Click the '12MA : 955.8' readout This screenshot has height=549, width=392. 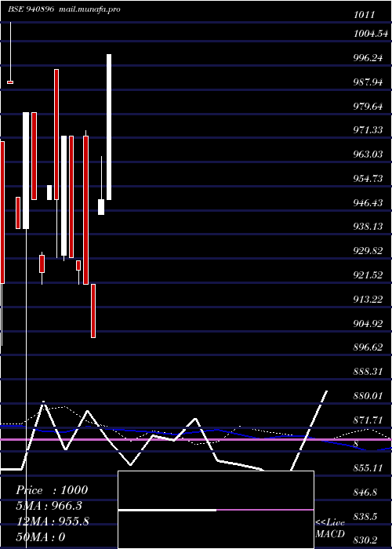53,522
